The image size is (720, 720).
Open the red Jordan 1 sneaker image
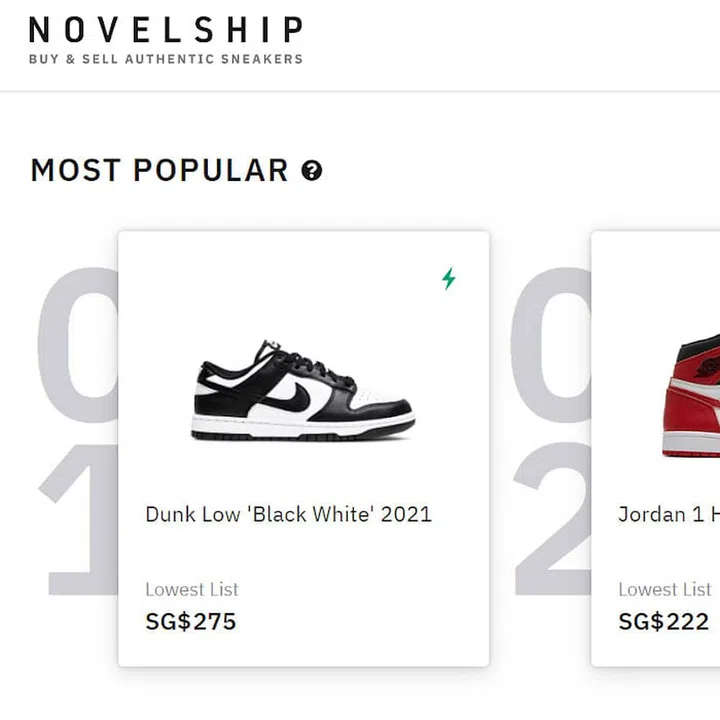pyautogui.click(x=695, y=395)
